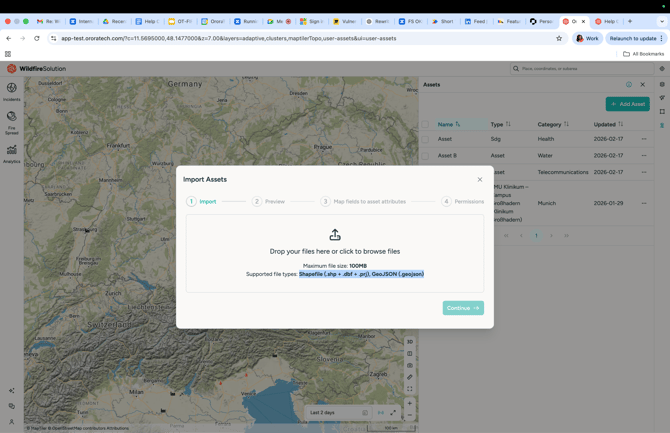
Task: Take a map screenshot with camera icon
Action: pyautogui.click(x=410, y=365)
